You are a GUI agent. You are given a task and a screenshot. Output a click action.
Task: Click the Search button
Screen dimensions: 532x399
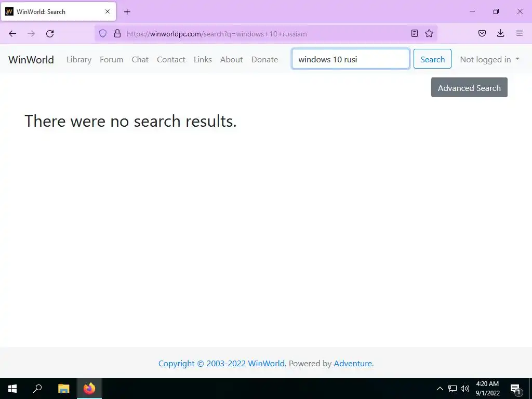tap(432, 59)
